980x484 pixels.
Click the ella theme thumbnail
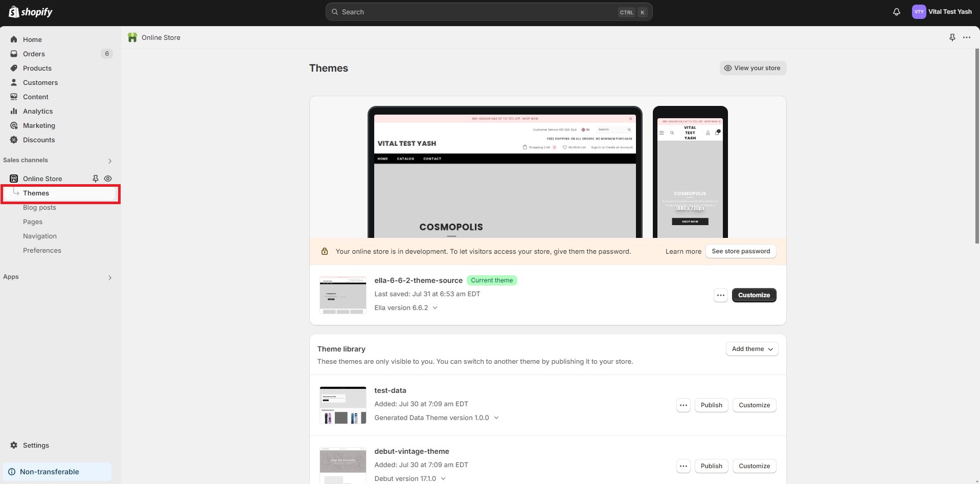point(343,295)
